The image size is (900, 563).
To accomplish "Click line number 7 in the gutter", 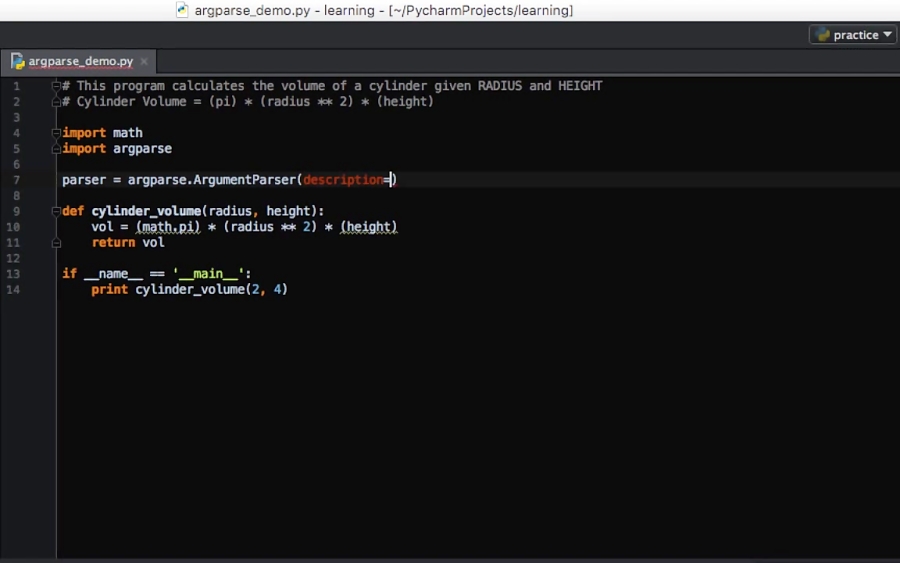I will (16, 180).
